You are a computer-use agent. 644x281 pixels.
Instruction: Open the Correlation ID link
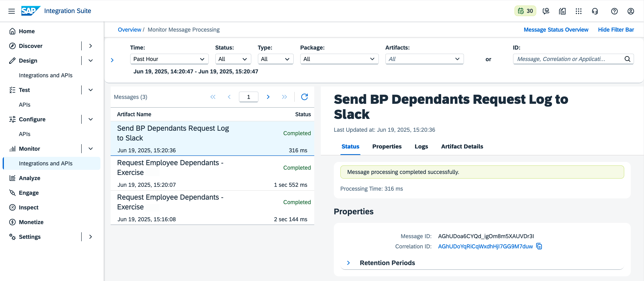[x=485, y=247]
